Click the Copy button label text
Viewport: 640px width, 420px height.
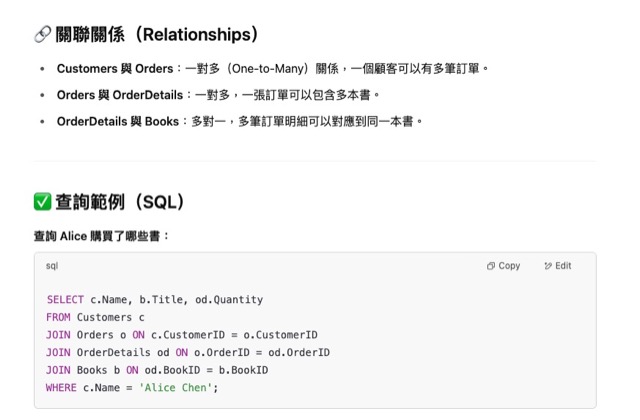pos(509,266)
